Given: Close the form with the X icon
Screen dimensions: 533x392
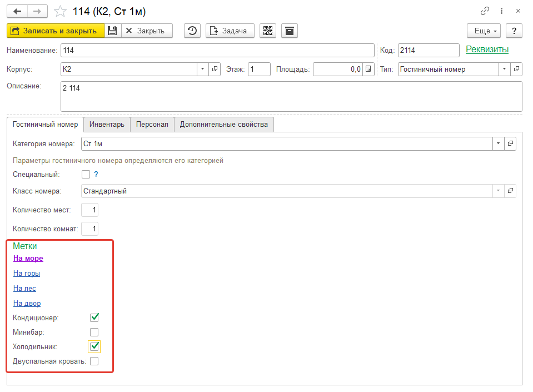Looking at the screenshot, I should point(518,11).
